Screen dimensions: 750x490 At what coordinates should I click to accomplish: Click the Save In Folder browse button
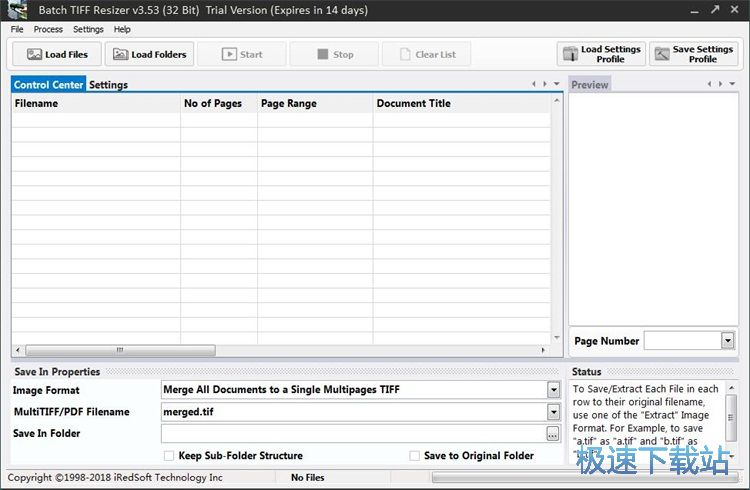click(552, 434)
